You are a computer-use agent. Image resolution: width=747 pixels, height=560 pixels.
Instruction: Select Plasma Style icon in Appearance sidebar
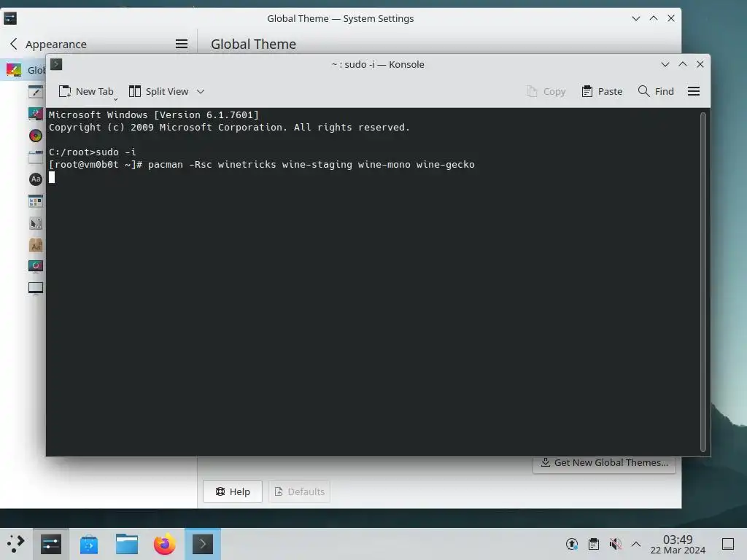[36, 114]
